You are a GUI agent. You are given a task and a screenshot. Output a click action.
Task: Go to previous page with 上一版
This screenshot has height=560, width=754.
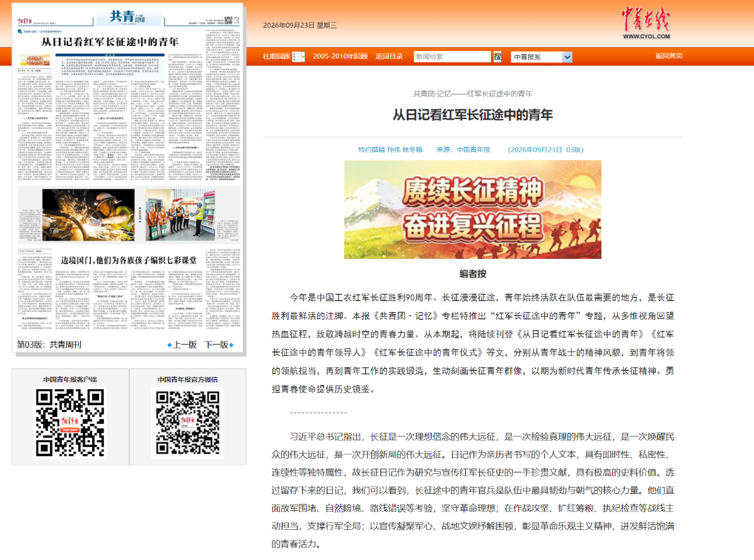pos(182,345)
